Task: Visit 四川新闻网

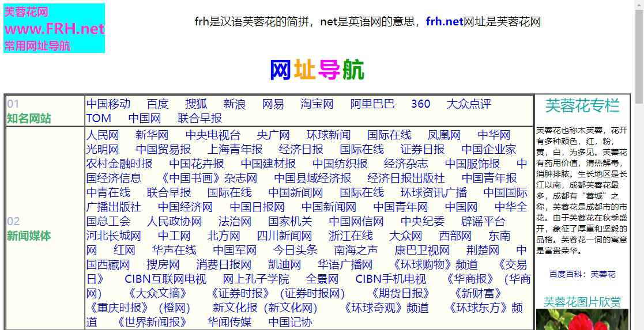Action: click(x=284, y=236)
